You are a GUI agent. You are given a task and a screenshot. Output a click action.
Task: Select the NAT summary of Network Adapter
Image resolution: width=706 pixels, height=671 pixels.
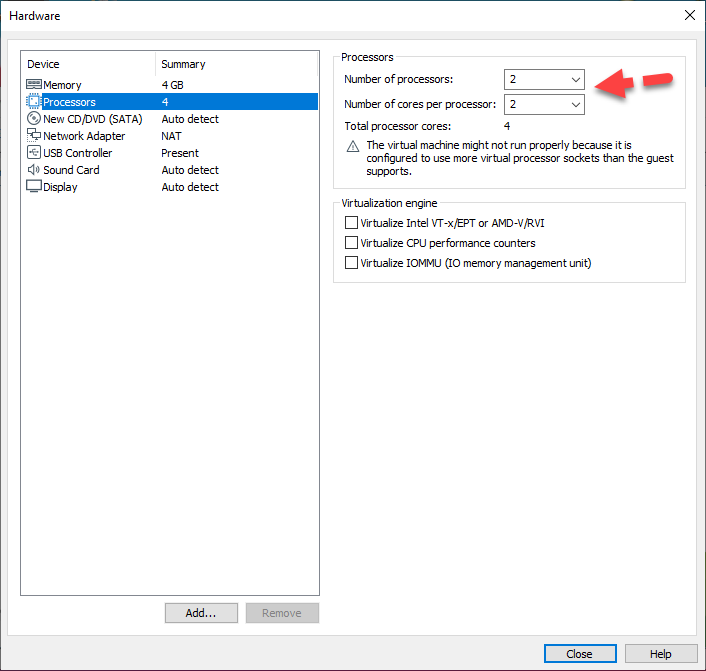(171, 136)
